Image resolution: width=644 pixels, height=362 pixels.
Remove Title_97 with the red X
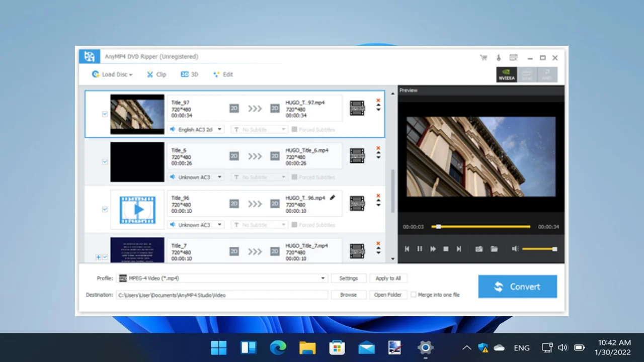378,101
